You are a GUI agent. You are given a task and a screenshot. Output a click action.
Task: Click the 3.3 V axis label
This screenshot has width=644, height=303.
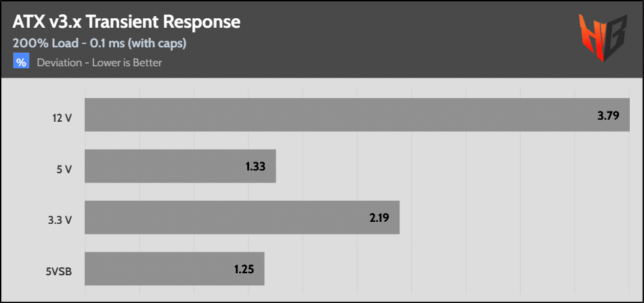tap(60, 218)
